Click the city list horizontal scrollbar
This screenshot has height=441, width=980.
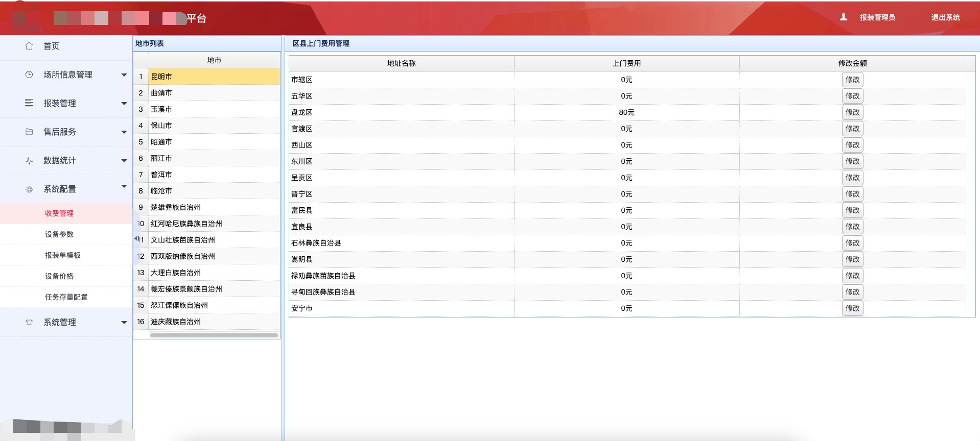(x=214, y=335)
